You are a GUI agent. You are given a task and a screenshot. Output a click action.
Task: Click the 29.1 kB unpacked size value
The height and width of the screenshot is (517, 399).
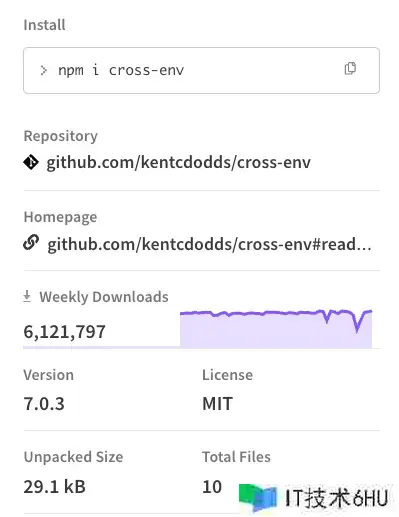[x=54, y=487]
